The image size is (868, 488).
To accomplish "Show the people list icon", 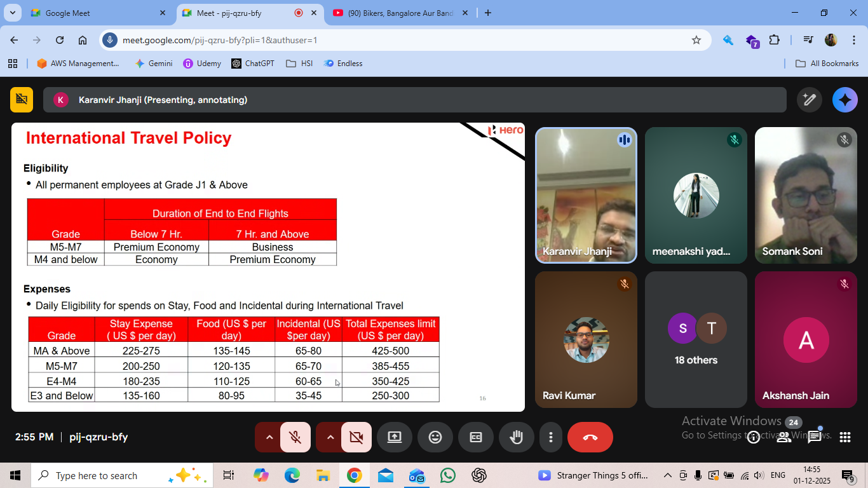I will (784, 437).
